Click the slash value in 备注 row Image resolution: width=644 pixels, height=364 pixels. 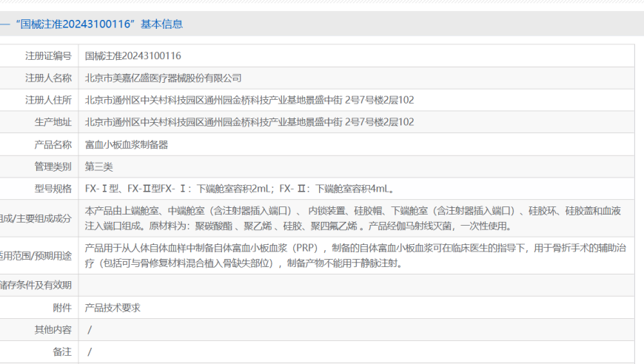90,352
